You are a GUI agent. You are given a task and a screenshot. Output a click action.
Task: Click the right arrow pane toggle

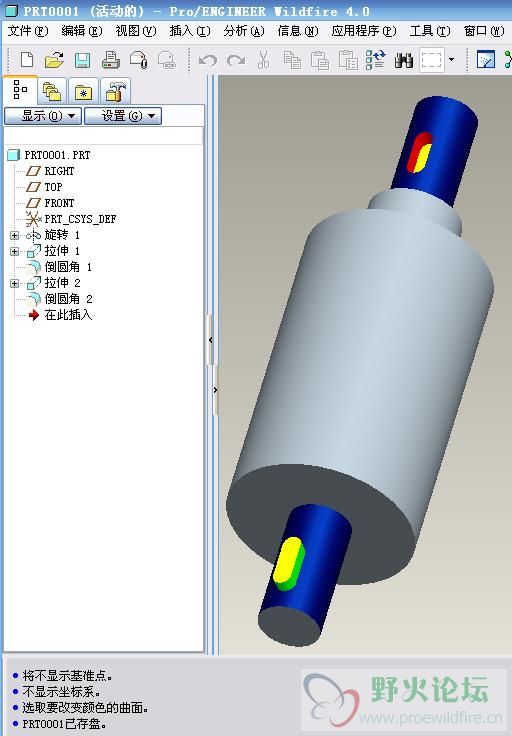(x=215, y=390)
